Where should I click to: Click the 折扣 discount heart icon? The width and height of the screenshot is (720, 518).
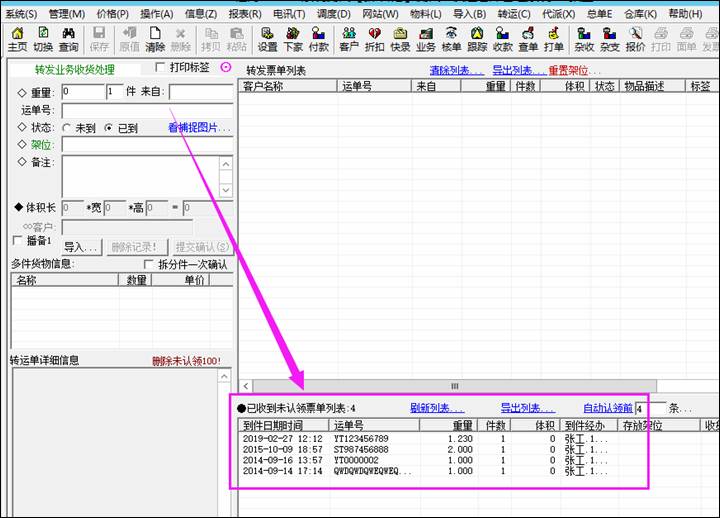tap(375, 39)
